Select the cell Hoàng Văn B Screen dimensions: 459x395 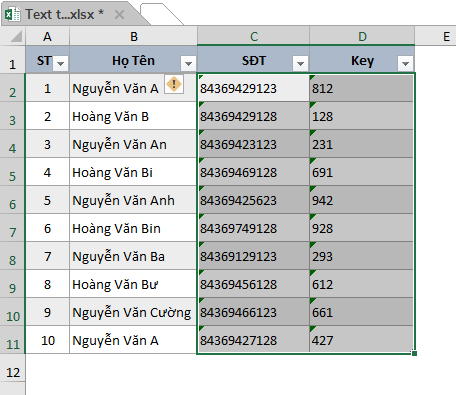point(133,116)
